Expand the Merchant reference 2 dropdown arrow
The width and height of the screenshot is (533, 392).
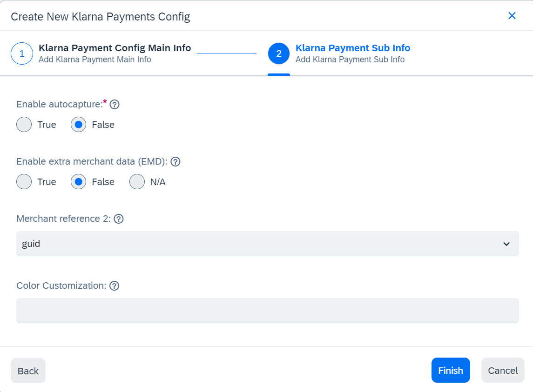coord(506,244)
